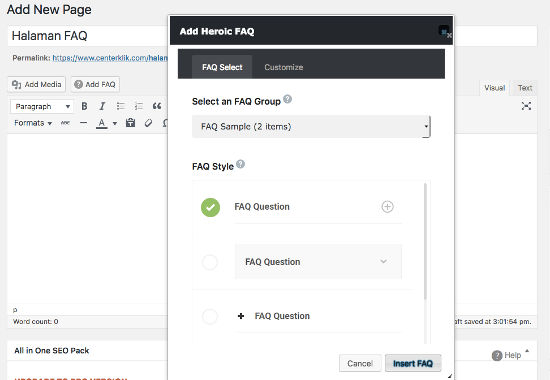Select the first FAQ style with plus icon
The height and width of the screenshot is (380, 550).
point(210,207)
